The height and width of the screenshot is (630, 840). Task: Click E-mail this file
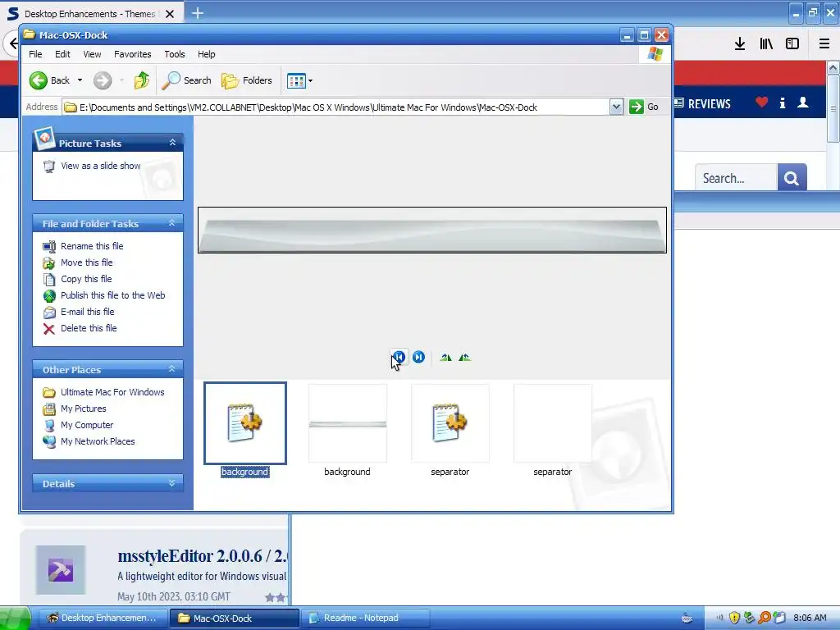[x=87, y=312]
